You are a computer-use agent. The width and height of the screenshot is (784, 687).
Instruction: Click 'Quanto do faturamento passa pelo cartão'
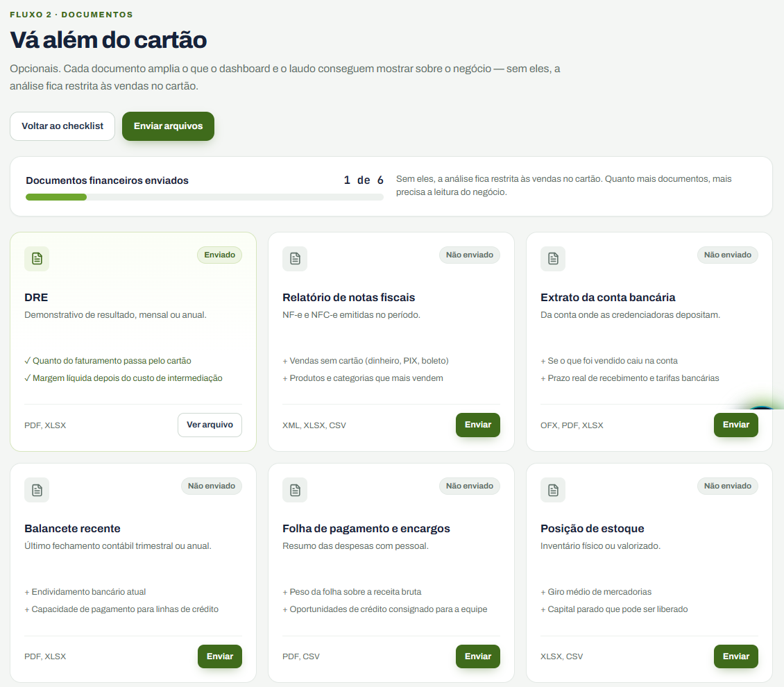(108, 360)
